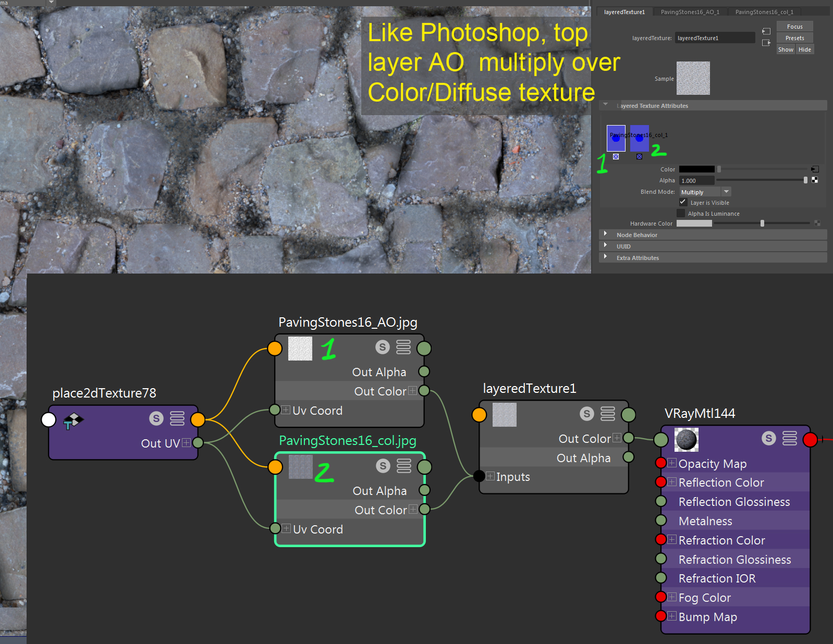Screen dimensions: 833x644
Task: Expand Inputs on layeredTexture1 node
Action: [x=490, y=476]
